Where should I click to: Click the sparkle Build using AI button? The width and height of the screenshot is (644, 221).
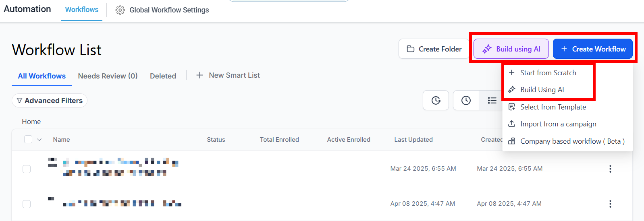(511, 49)
